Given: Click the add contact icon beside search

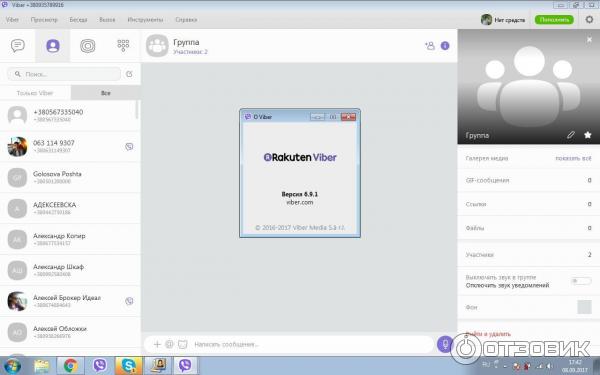Looking at the screenshot, I should click(129, 74).
